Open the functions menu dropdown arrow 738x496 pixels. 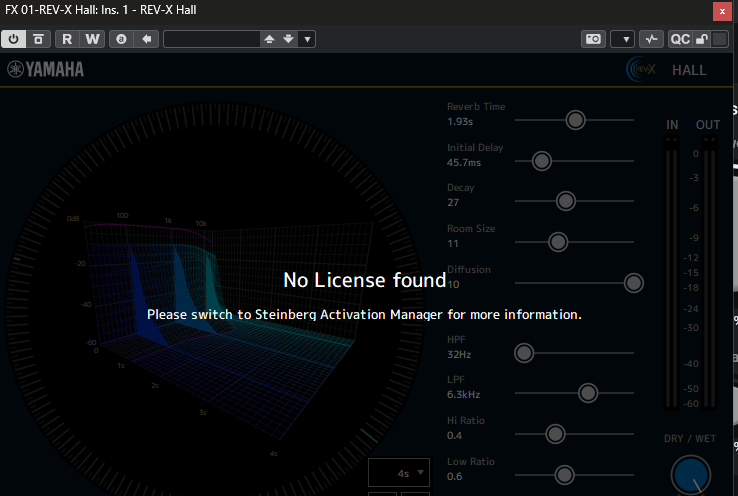coord(622,39)
